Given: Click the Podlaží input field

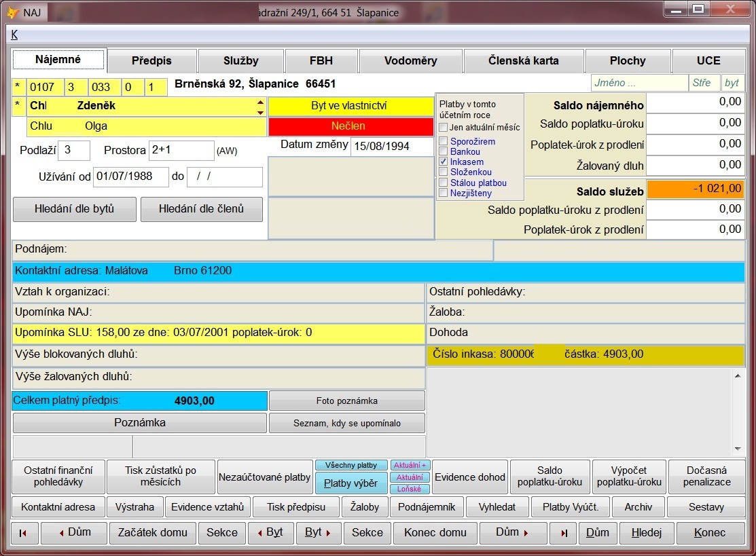Looking at the screenshot, I should (74, 150).
